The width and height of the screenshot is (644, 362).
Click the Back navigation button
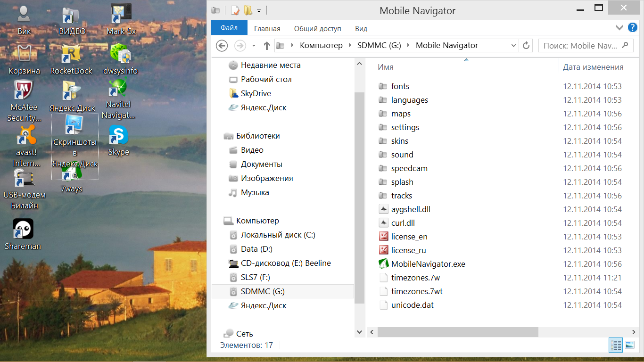[x=222, y=46]
